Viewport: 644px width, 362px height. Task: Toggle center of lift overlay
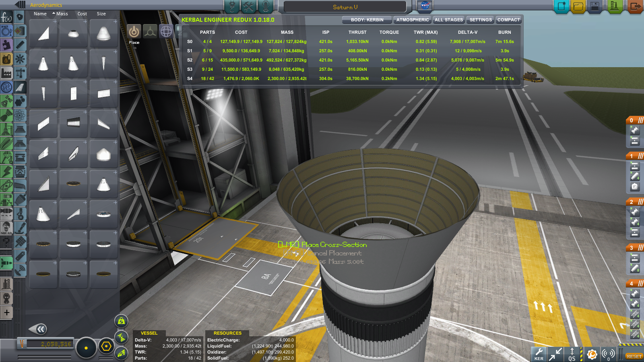pos(121,353)
